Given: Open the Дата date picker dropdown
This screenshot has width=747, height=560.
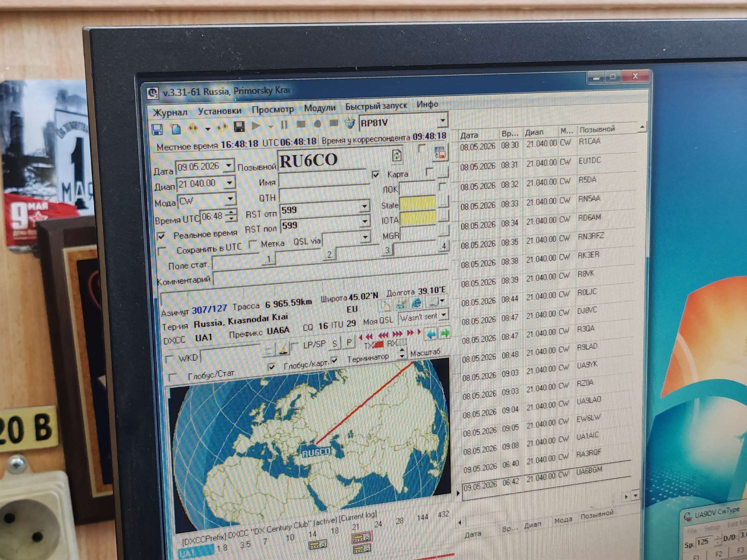Looking at the screenshot, I should 229,166.
